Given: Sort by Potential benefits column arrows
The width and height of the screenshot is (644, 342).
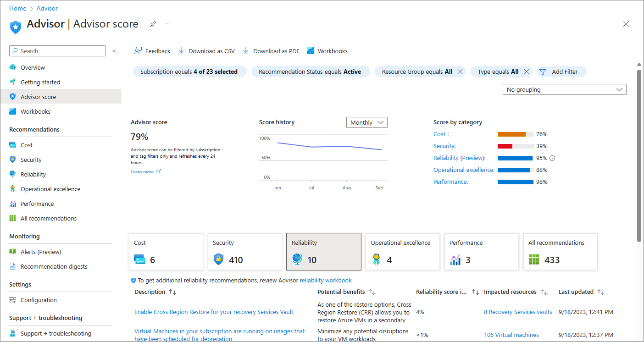Looking at the screenshot, I should coord(372,292).
